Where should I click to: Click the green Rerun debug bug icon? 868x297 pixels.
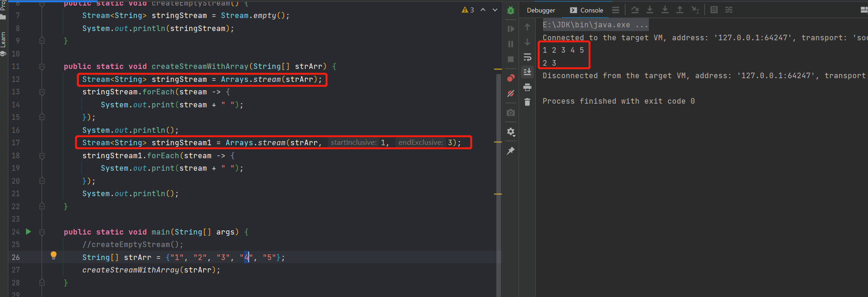(x=511, y=10)
